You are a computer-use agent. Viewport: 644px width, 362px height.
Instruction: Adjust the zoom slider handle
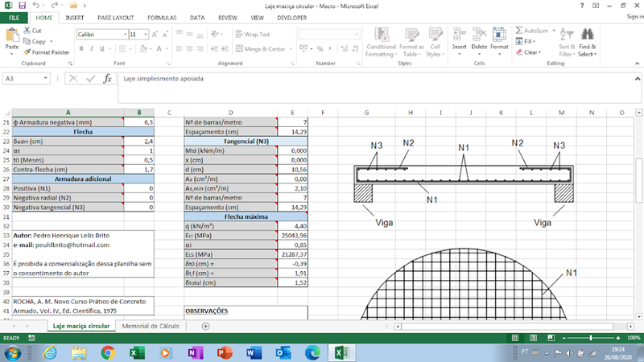(x=591, y=338)
